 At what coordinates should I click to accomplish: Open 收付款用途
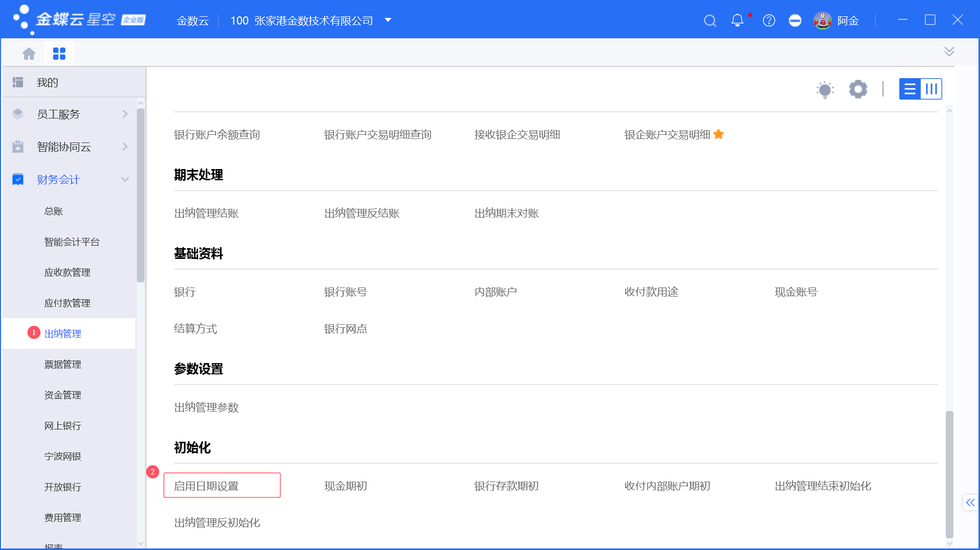(x=652, y=292)
